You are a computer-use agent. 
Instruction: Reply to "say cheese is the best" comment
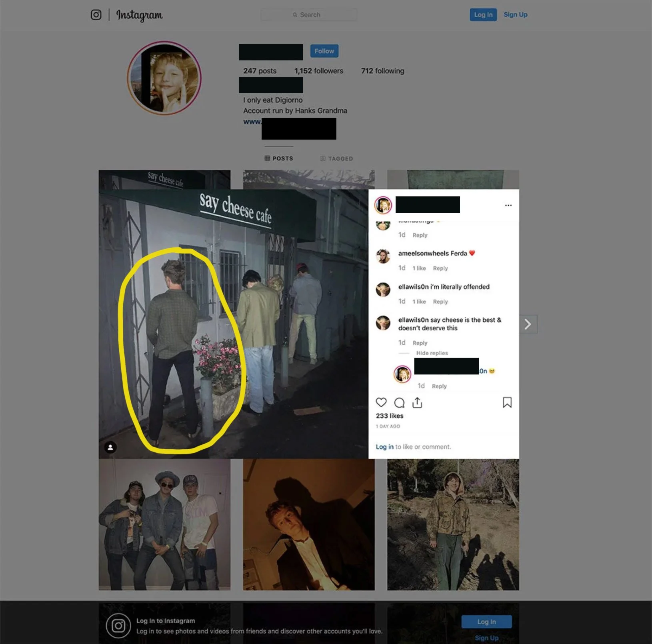(420, 343)
